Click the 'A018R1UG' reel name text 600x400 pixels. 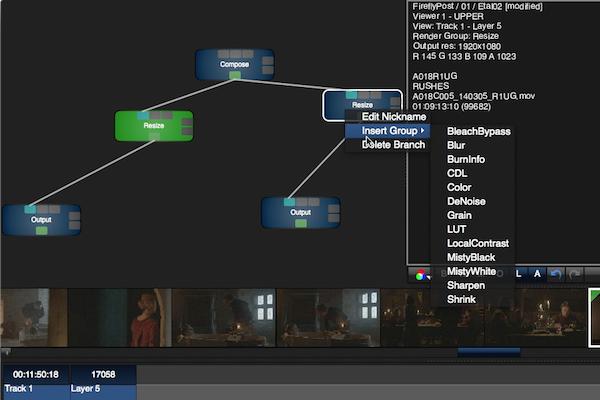(435, 76)
